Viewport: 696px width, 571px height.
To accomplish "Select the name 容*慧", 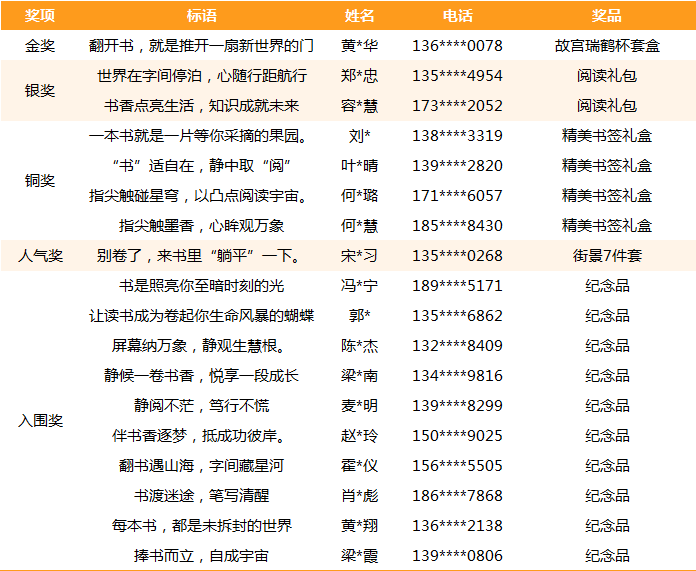I will pos(360,106).
